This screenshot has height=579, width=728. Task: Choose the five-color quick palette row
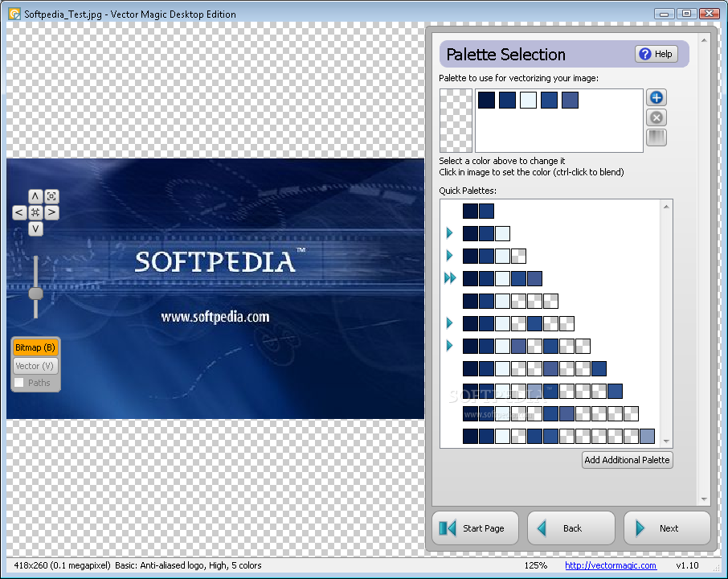coord(502,278)
